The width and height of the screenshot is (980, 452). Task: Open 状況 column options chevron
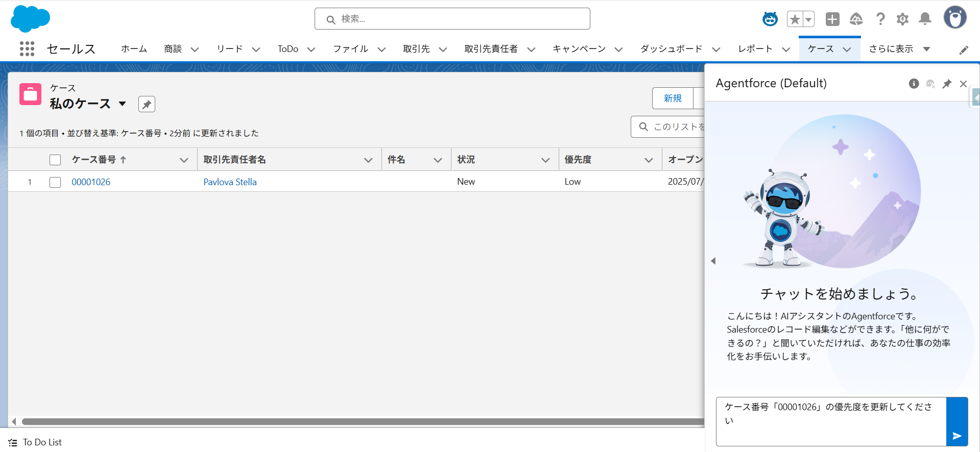(x=545, y=160)
